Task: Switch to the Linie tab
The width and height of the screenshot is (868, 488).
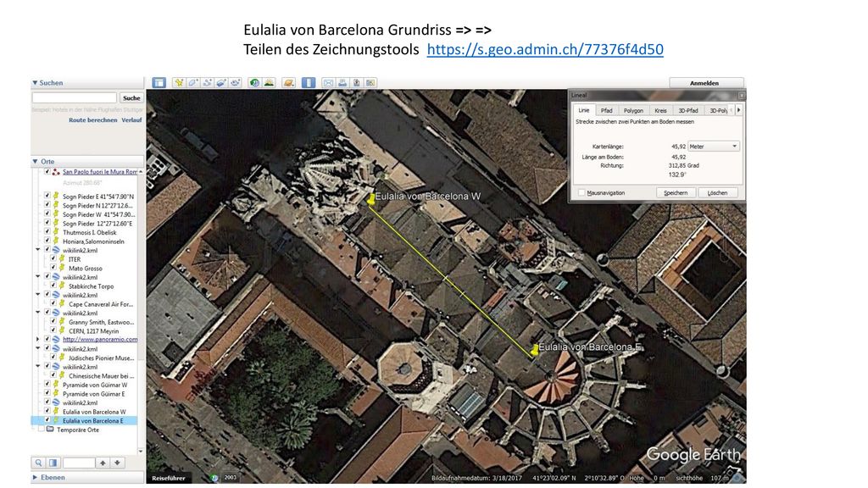Action: click(584, 110)
